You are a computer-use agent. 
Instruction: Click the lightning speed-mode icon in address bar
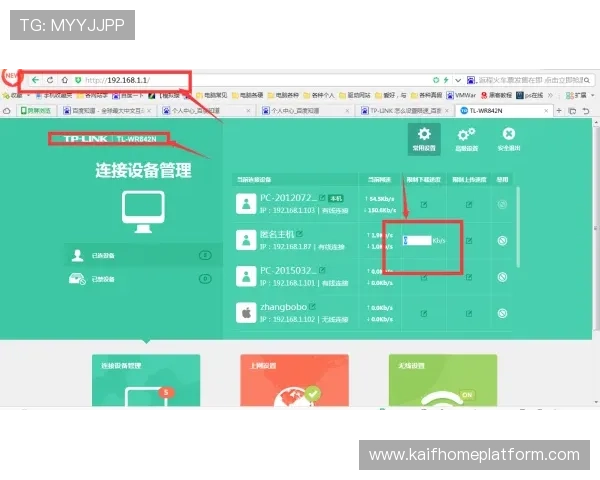click(x=446, y=80)
